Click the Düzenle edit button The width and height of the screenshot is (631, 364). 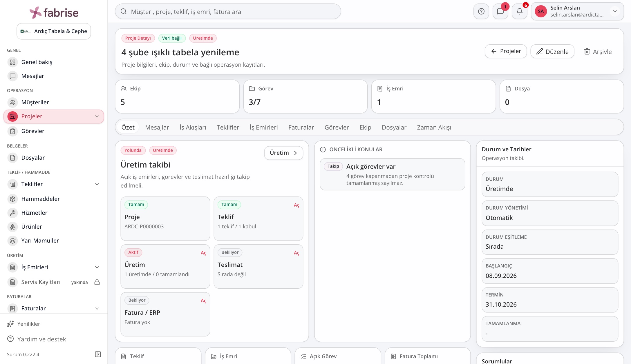(552, 51)
